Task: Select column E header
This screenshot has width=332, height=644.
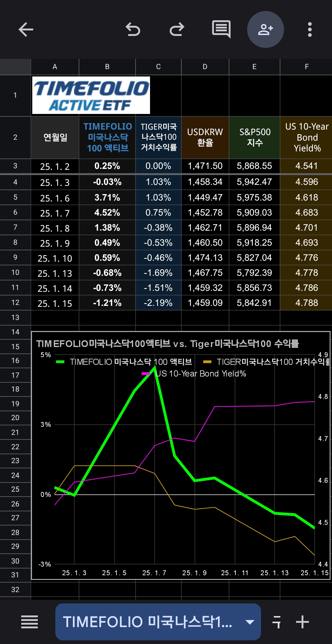Action: (x=255, y=67)
